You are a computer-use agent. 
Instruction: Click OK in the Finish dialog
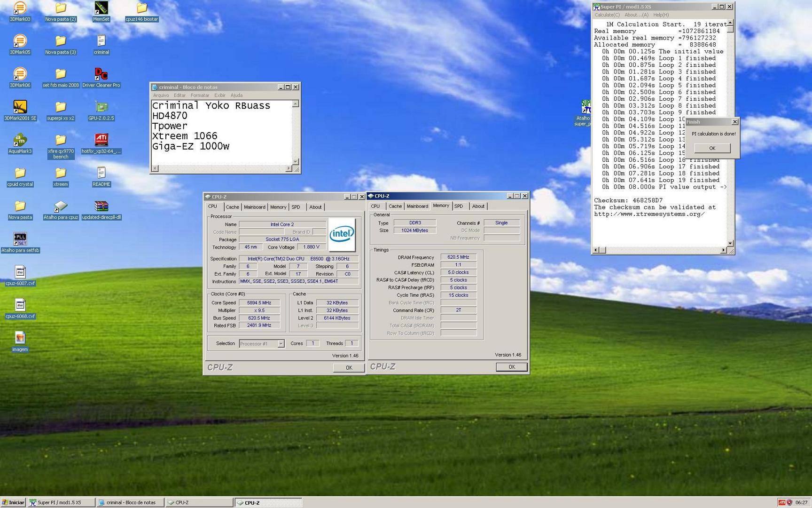[x=712, y=148]
